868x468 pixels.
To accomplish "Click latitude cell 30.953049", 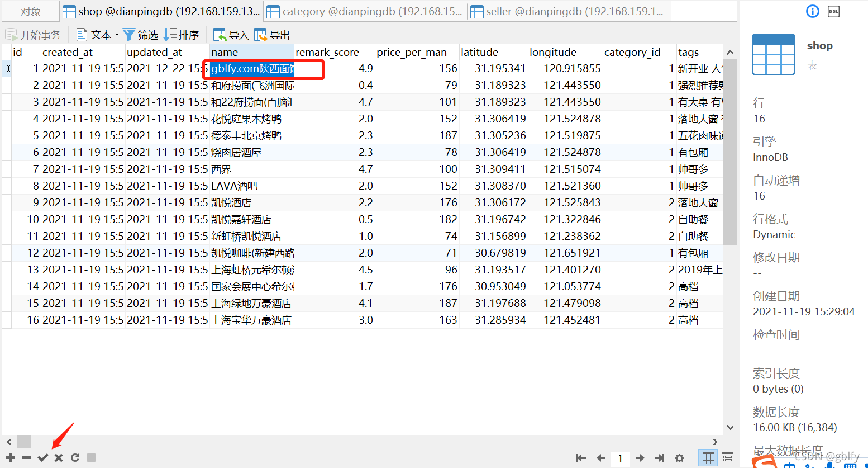I will click(494, 287).
